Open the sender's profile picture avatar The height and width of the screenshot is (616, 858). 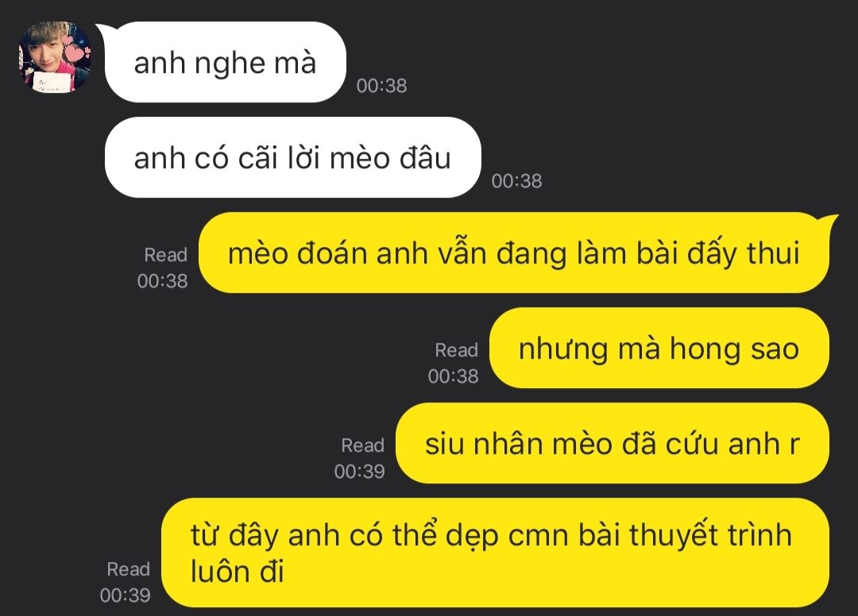click(56, 57)
